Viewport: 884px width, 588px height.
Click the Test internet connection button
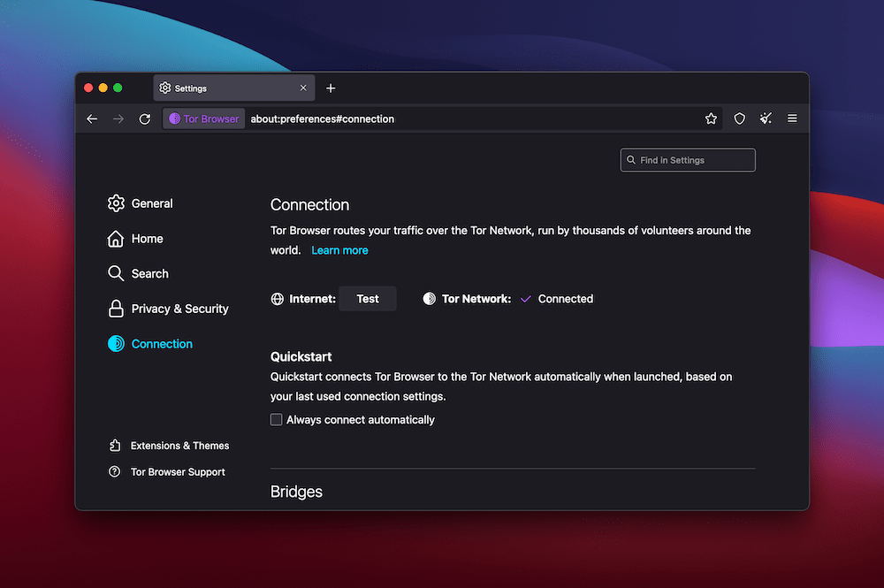point(368,298)
